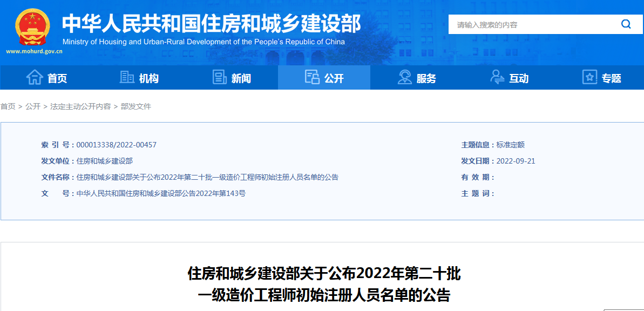Screen dimensions: 644x311
Task: Click the star icon beside 专题
Action: (x=590, y=77)
